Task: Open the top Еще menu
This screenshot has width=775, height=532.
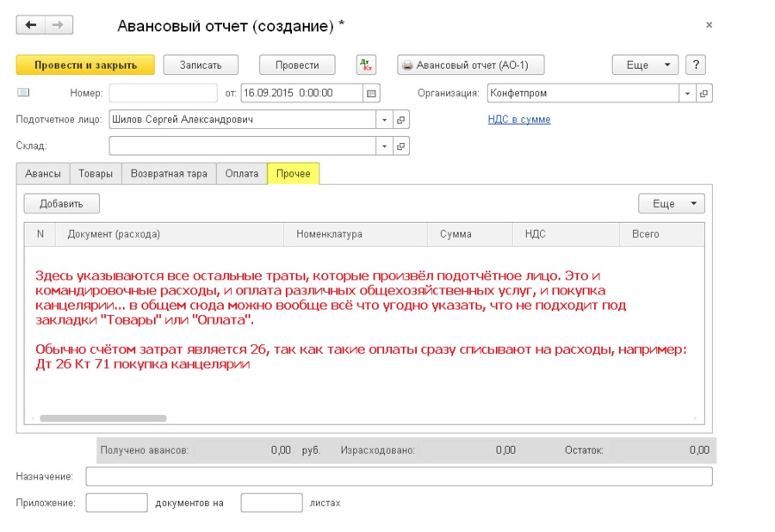Action: [x=645, y=65]
